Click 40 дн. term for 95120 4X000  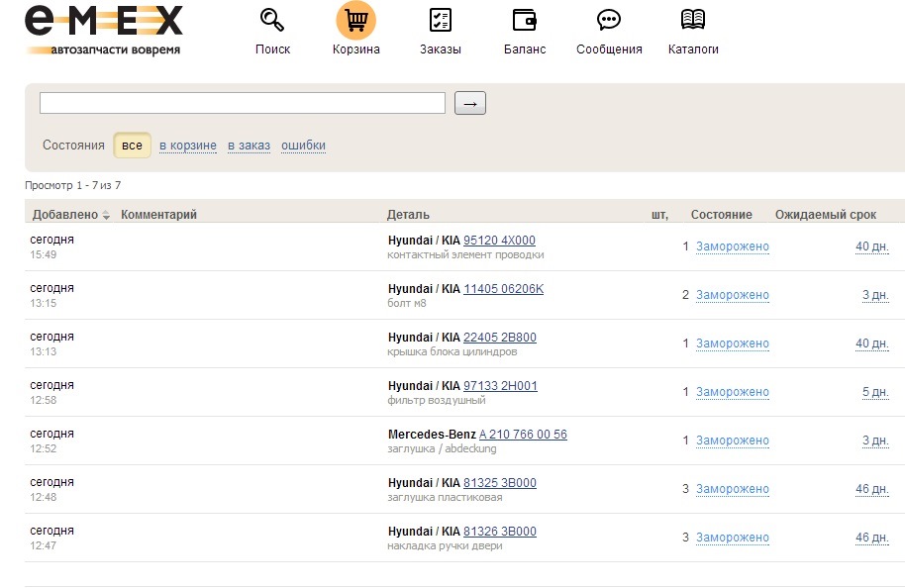pos(872,246)
